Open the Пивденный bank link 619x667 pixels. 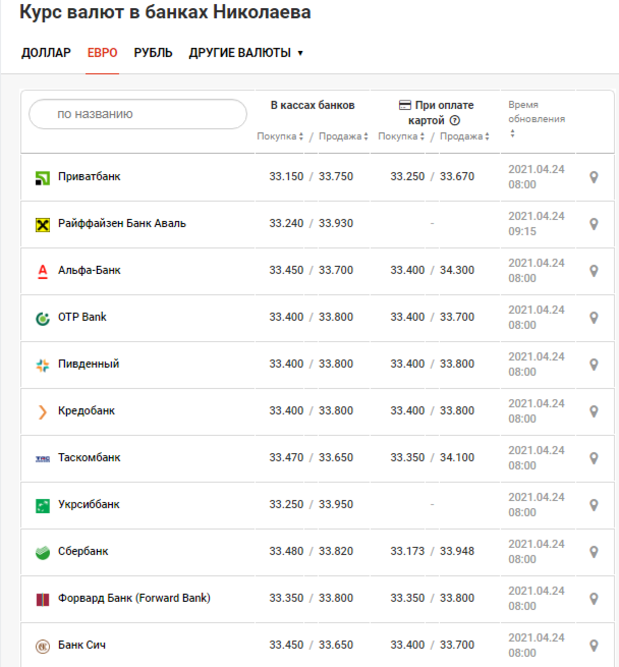pyautogui.click(x=88, y=364)
